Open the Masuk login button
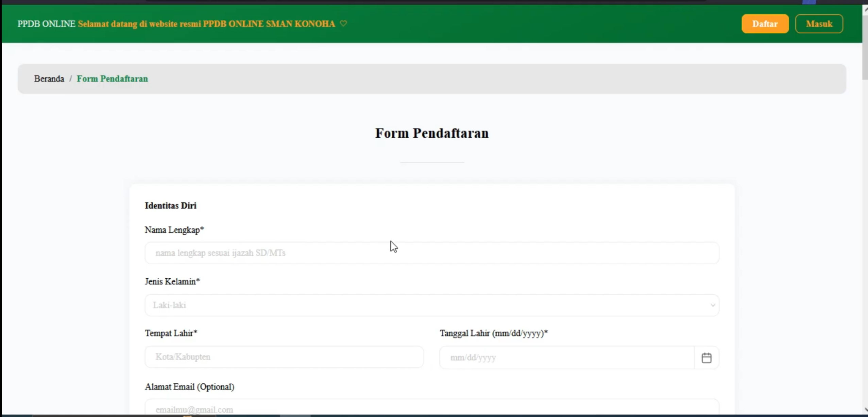The image size is (868, 417). pyautogui.click(x=819, y=24)
